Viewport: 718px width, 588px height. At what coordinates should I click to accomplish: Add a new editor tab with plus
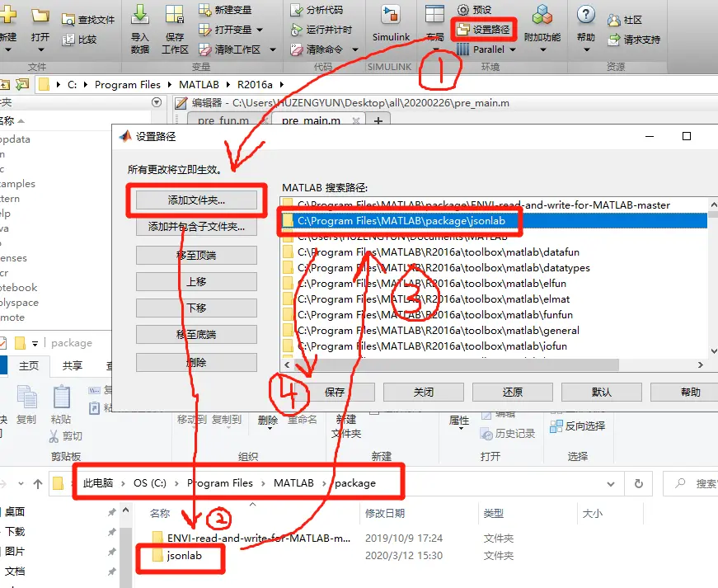point(378,121)
